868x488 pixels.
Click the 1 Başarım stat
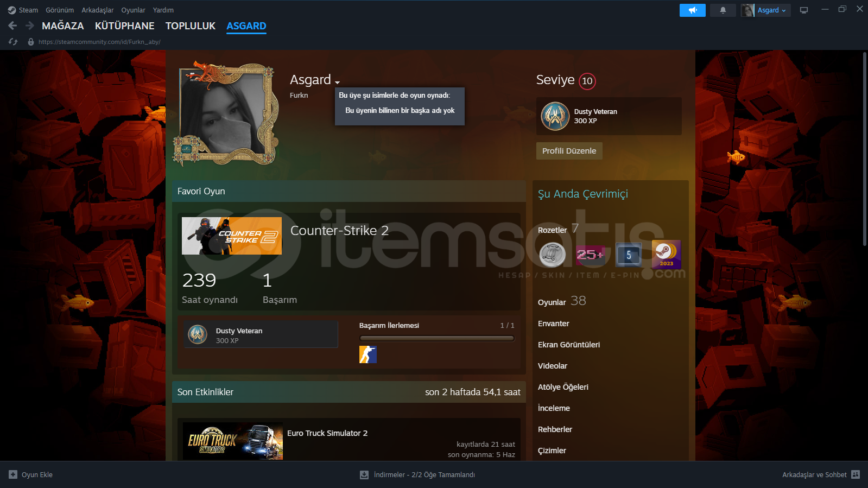pyautogui.click(x=280, y=288)
